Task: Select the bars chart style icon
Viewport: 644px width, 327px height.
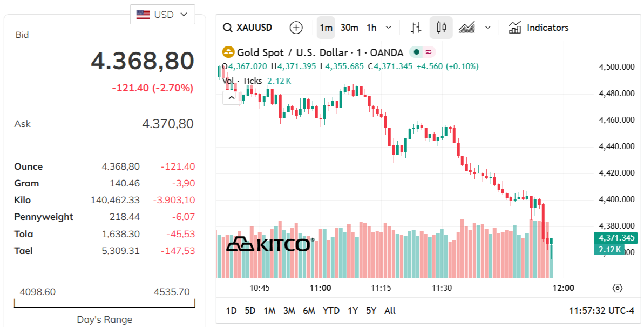Action: 416,27
